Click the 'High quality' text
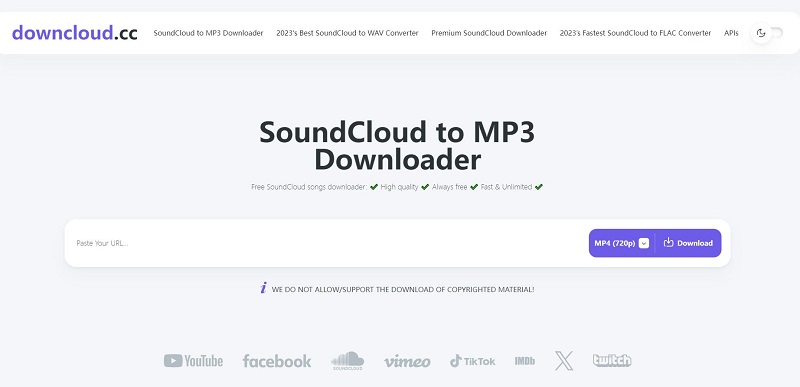Viewport: 800px width, 387px height. (x=399, y=187)
